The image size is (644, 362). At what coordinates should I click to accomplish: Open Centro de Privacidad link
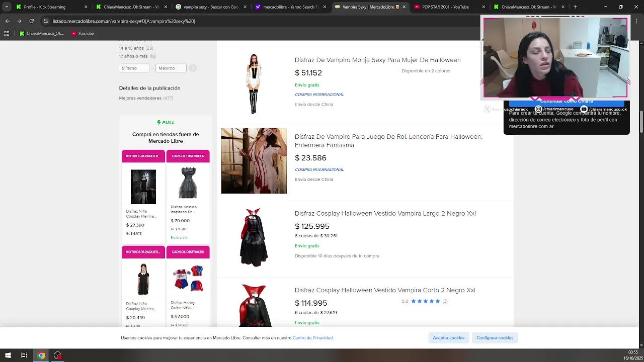(312, 338)
